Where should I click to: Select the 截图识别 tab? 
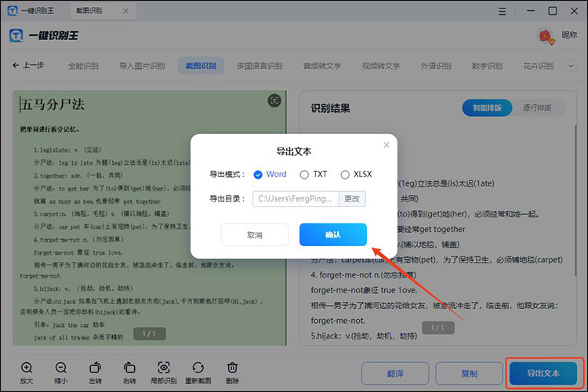[x=201, y=66]
